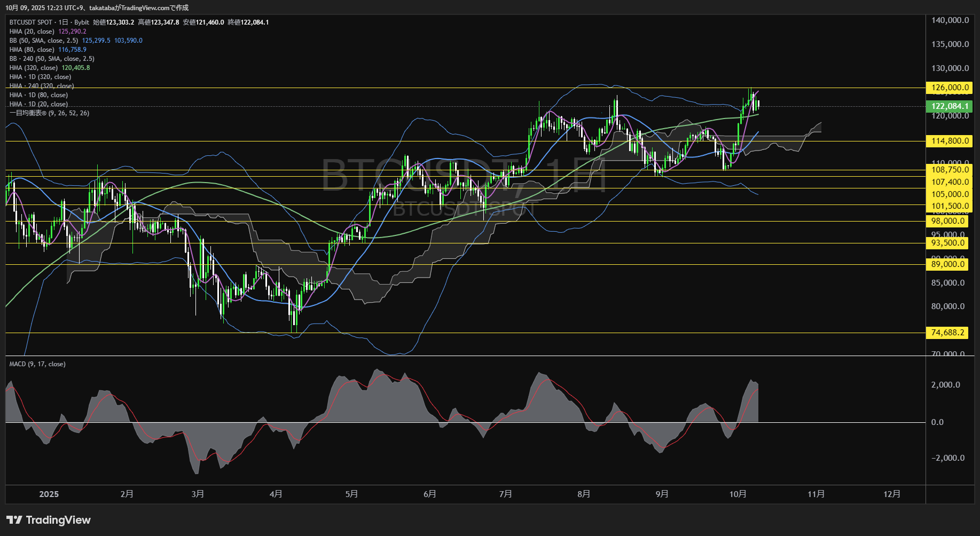Click the 93,500.0 price level label

coord(947,243)
